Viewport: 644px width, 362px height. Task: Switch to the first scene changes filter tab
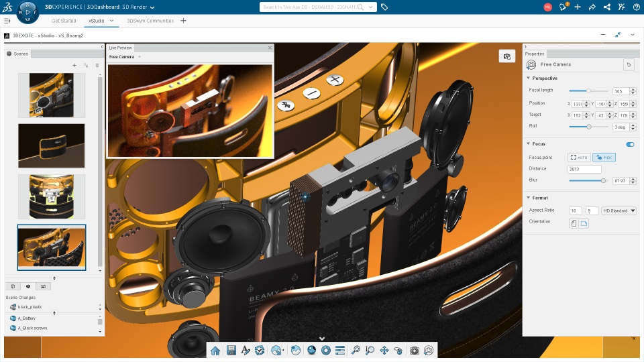click(x=13, y=286)
